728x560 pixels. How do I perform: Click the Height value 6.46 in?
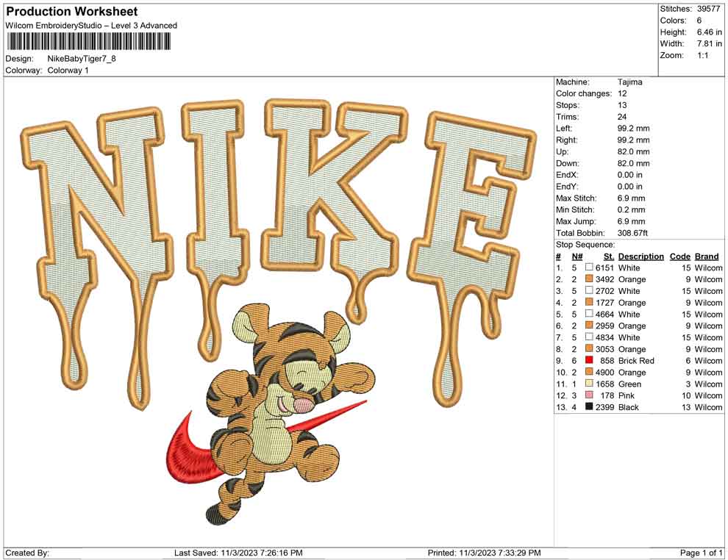[709, 32]
